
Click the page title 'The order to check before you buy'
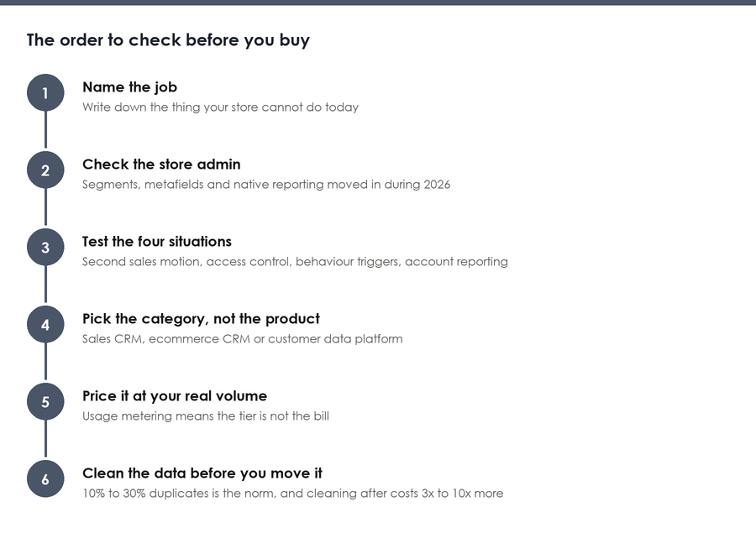click(168, 40)
